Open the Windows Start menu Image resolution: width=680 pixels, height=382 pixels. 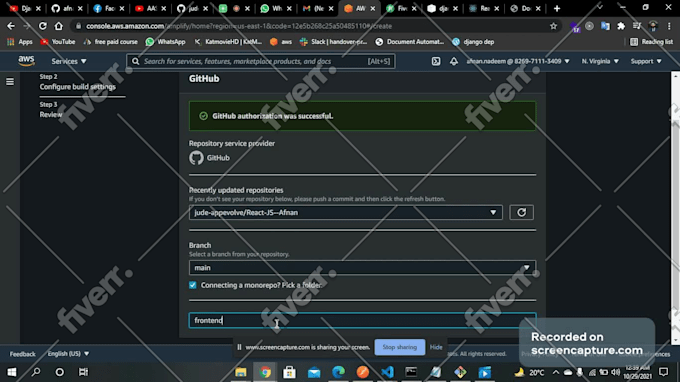12,372
